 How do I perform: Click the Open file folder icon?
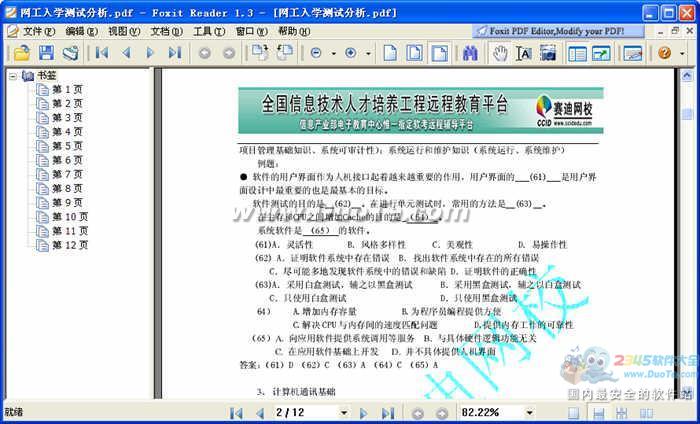[x=19, y=53]
